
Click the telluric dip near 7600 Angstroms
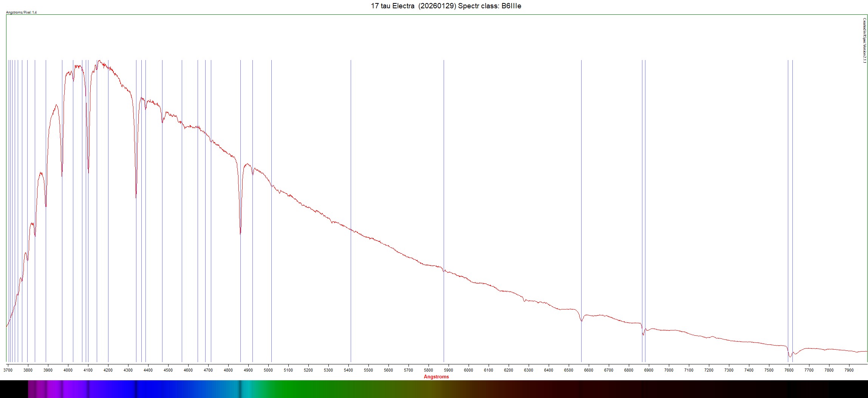pos(789,356)
